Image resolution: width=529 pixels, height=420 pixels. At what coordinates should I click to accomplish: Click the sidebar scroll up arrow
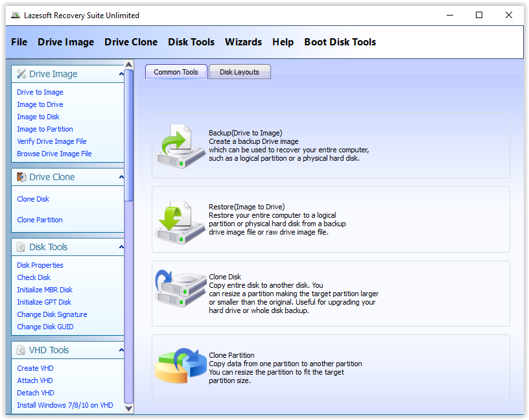[x=128, y=64]
